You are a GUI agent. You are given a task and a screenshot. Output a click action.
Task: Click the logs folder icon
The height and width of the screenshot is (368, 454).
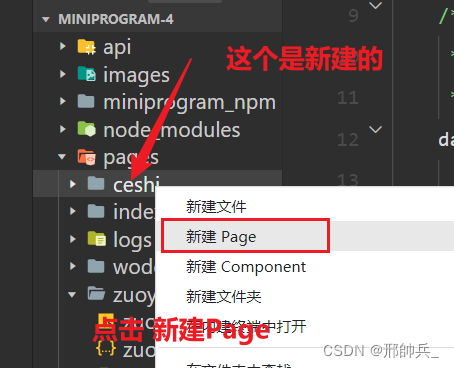click(x=97, y=239)
